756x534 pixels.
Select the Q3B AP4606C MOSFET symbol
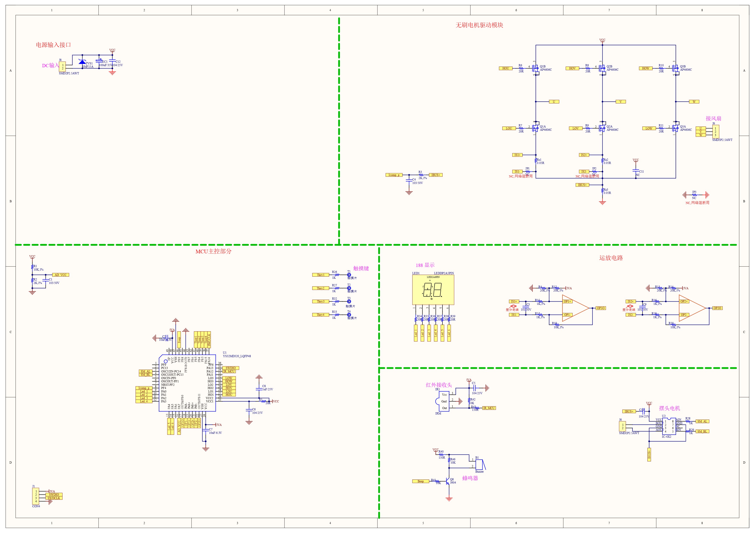pyautogui.click(x=676, y=69)
